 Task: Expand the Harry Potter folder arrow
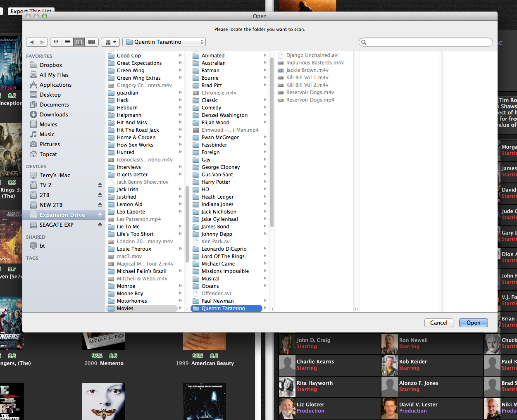265,182
